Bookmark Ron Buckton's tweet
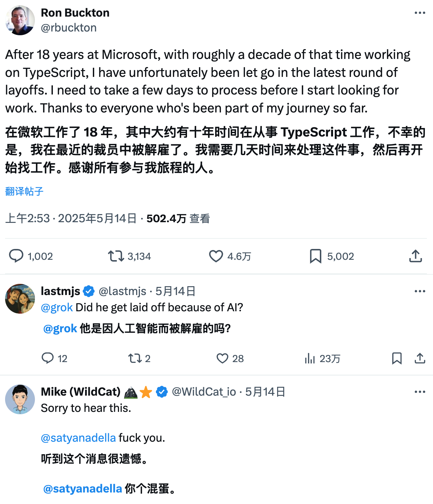The height and width of the screenshot is (504, 433). click(x=315, y=256)
